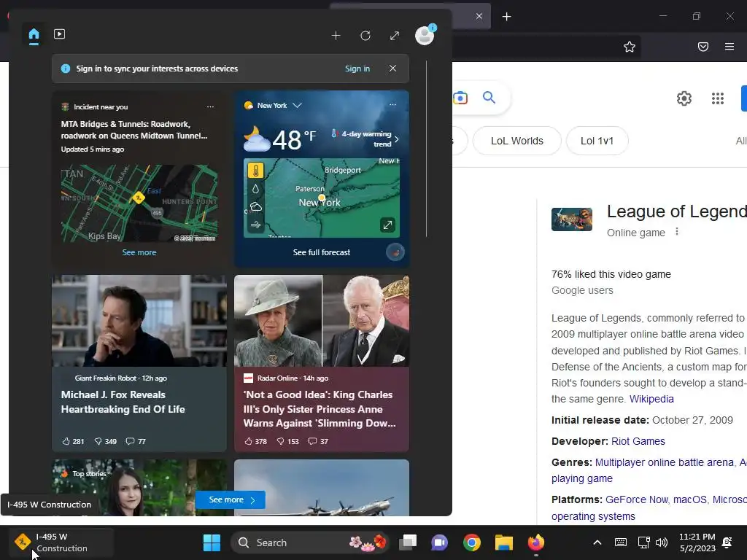Screen dimensions: 747x560
Task: Dislike the Michael J. Fox article
Action: point(105,441)
